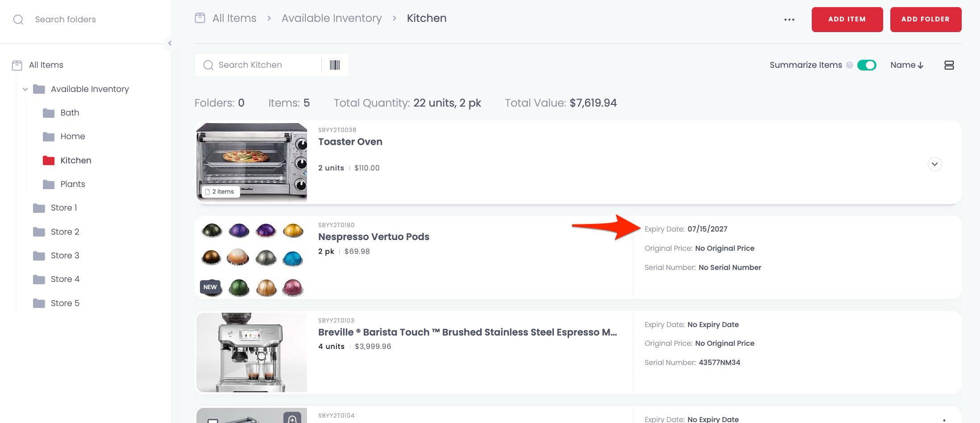Open the search folders magnifier icon
This screenshot has width=980, height=423.
coord(18,19)
